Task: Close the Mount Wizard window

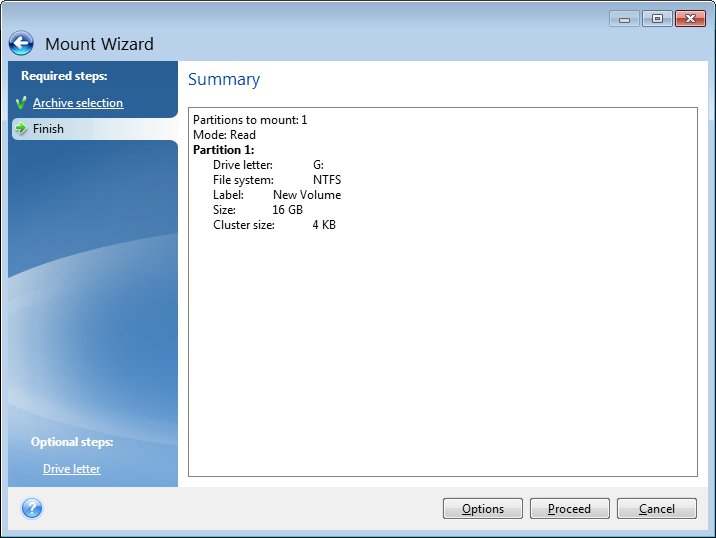Action: [690, 19]
